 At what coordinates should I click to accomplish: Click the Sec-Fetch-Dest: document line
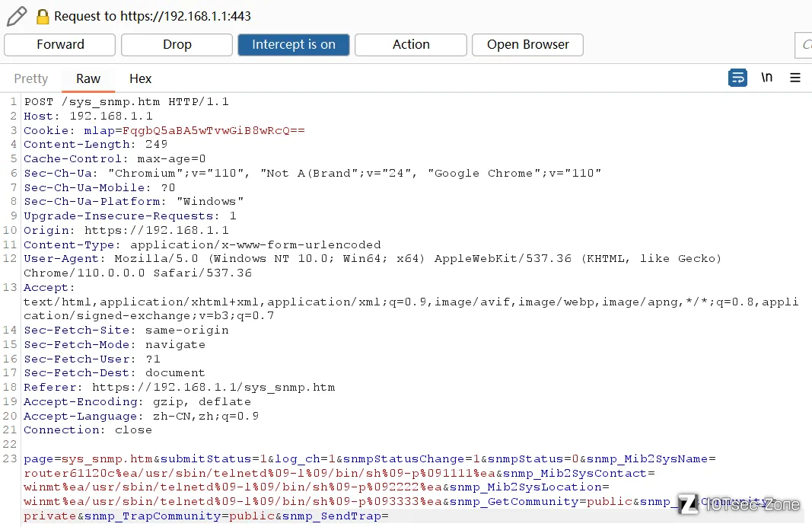pyautogui.click(x=114, y=373)
